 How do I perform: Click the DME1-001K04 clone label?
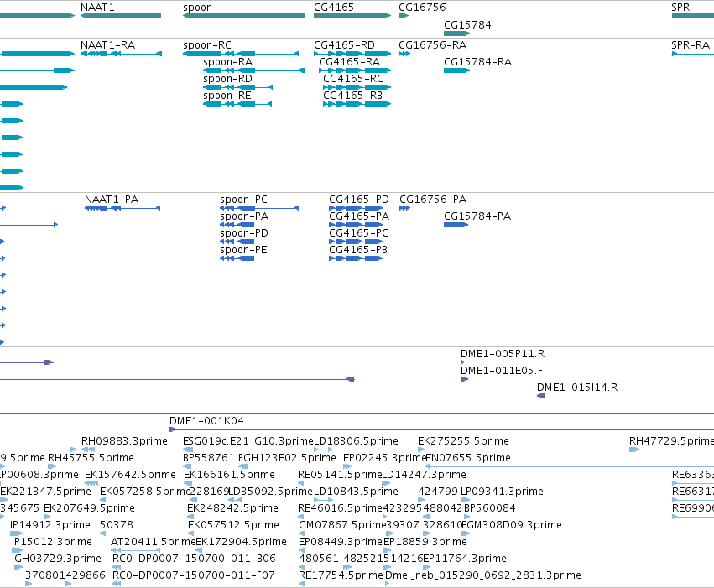206,421
